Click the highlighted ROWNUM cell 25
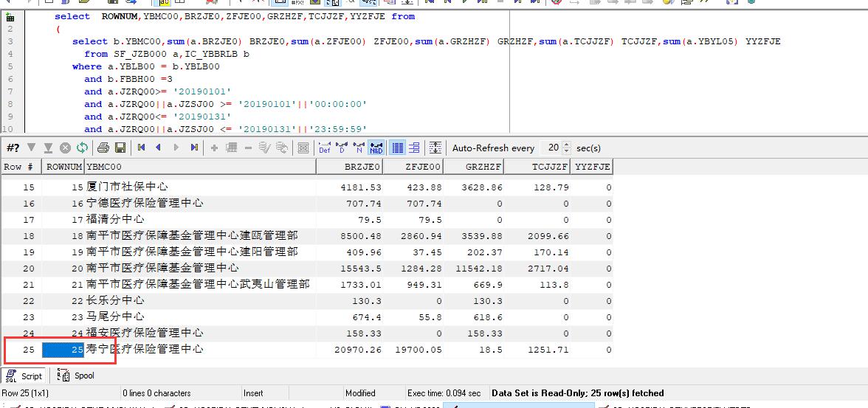The width and height of the screenshot is (868, 408). point(64,349)
